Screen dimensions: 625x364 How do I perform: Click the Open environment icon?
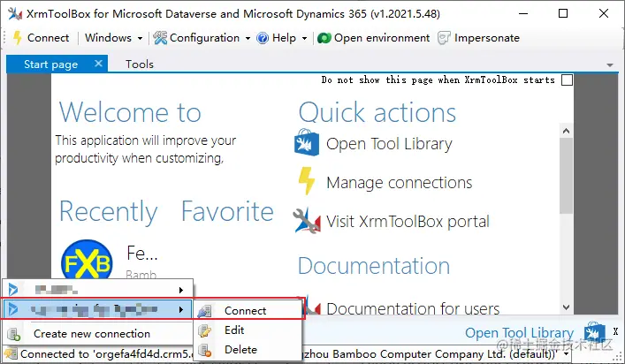(x=324, y=38)
